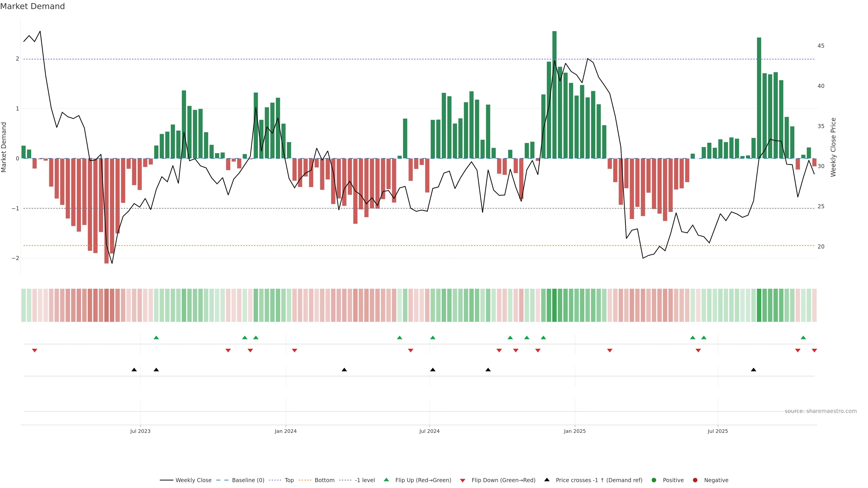Viewport: 868px width, 488px height.
Task: Click the last black price-cross marker
Action: 753,370
